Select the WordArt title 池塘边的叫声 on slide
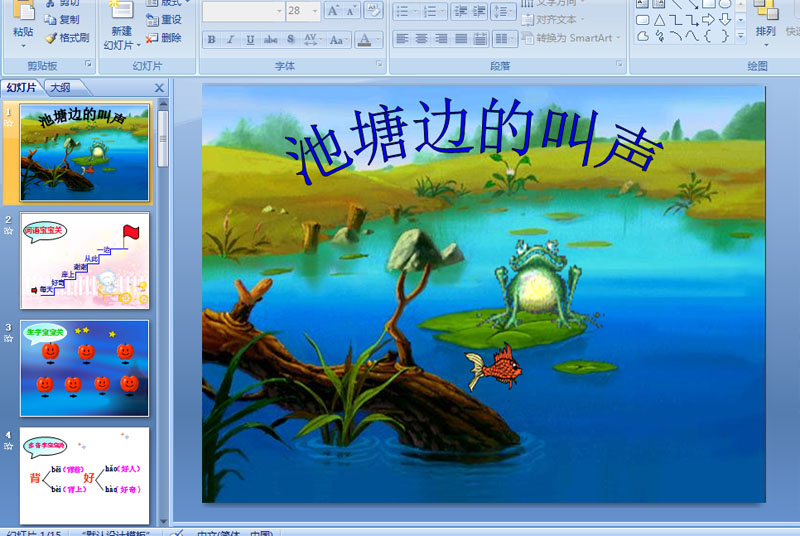This screenshot has width=800, height=536. click(x=473, y=139)
